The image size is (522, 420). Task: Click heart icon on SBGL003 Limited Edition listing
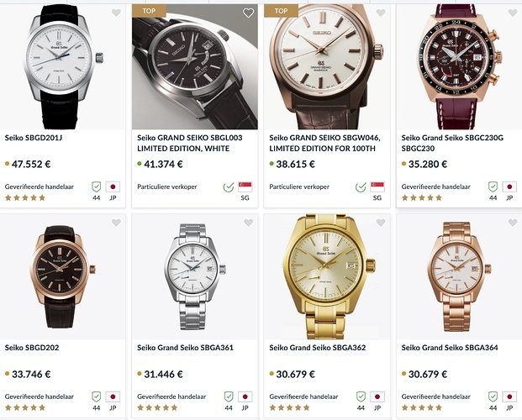248,13
